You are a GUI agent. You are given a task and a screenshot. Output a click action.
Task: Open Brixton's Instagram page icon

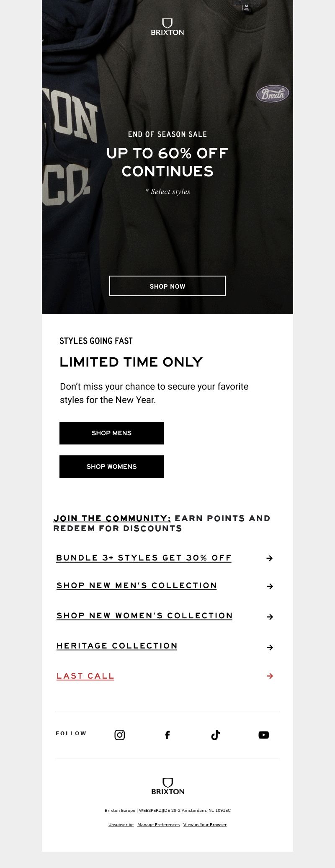click(x=120, y=735)
